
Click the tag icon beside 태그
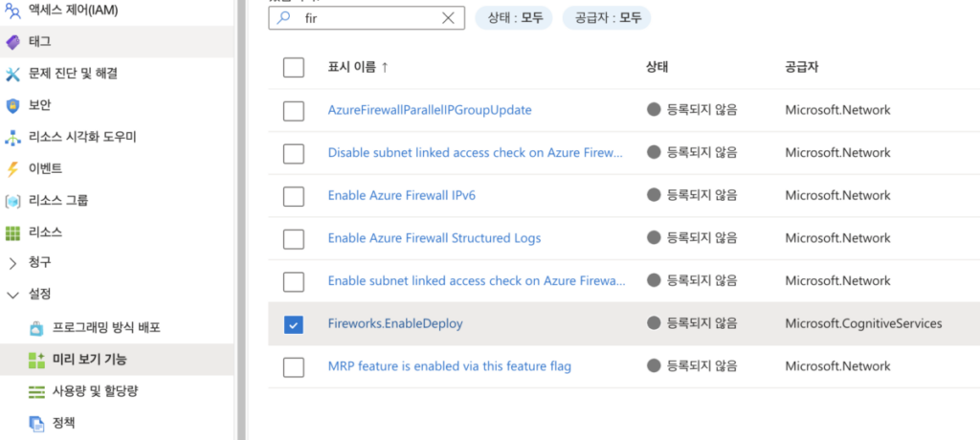pos(12,42)
